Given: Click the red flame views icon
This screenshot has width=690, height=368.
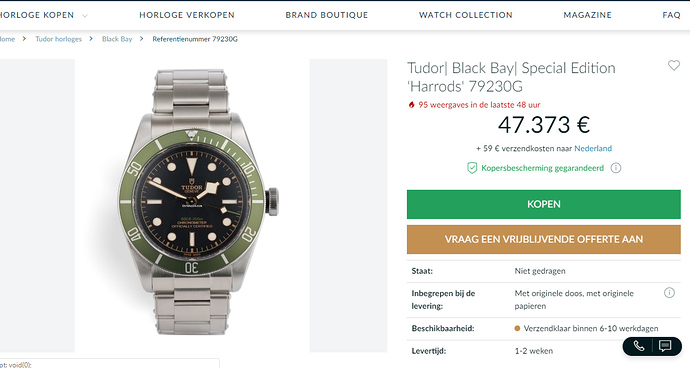Looking at the screenshot, I should [x=411, y=105].
